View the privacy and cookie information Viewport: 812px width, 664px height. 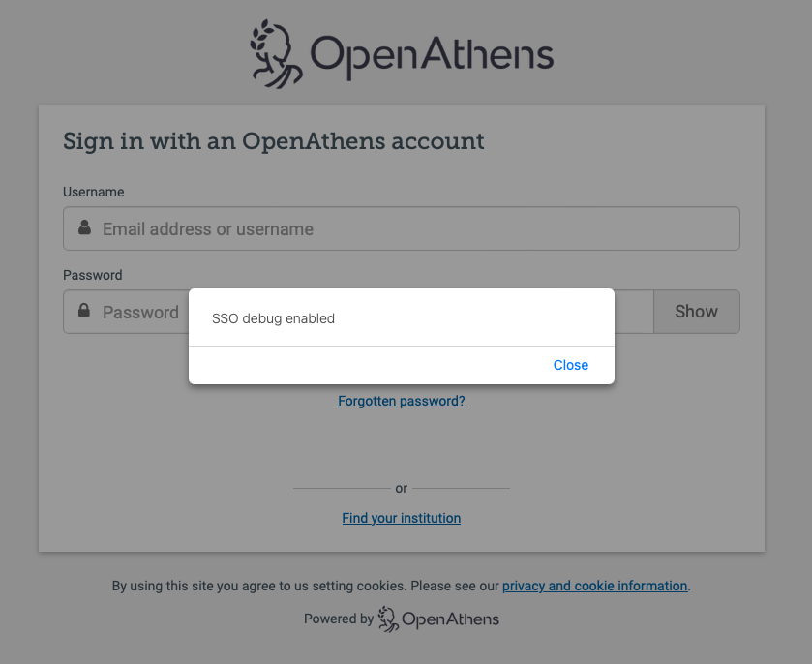click(x=594, y=586)
